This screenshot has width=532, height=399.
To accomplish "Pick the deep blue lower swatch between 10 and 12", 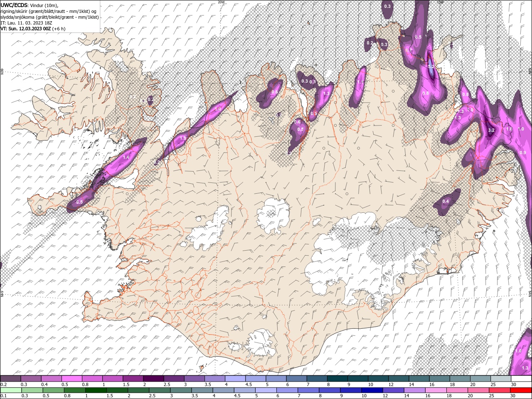I will coord(372,390).
